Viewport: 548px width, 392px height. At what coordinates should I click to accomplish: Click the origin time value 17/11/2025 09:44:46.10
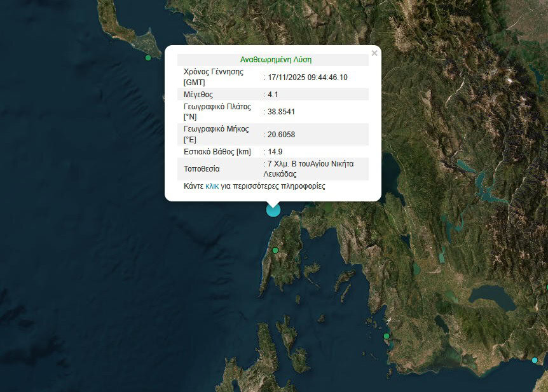pos(307,77)
